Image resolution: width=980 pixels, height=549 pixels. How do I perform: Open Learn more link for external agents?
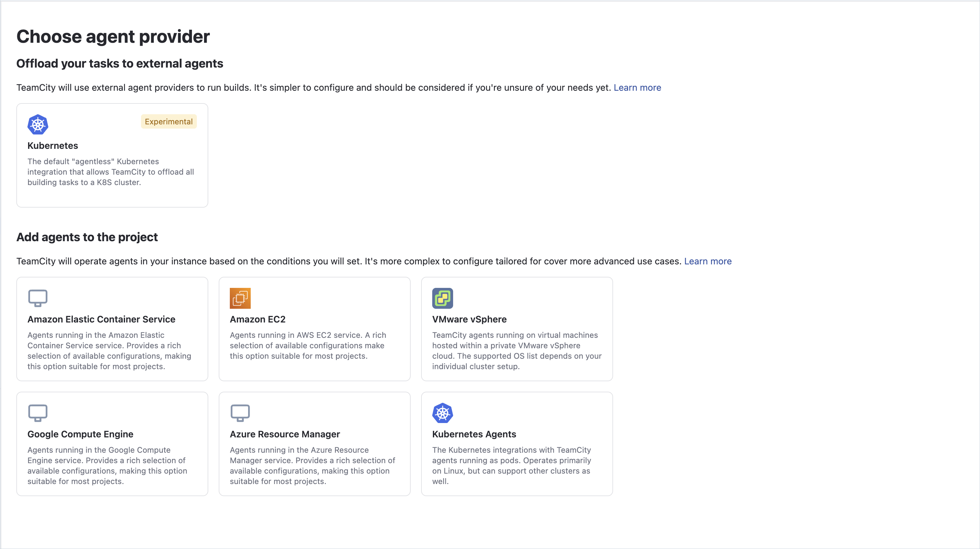pos(637,87)
